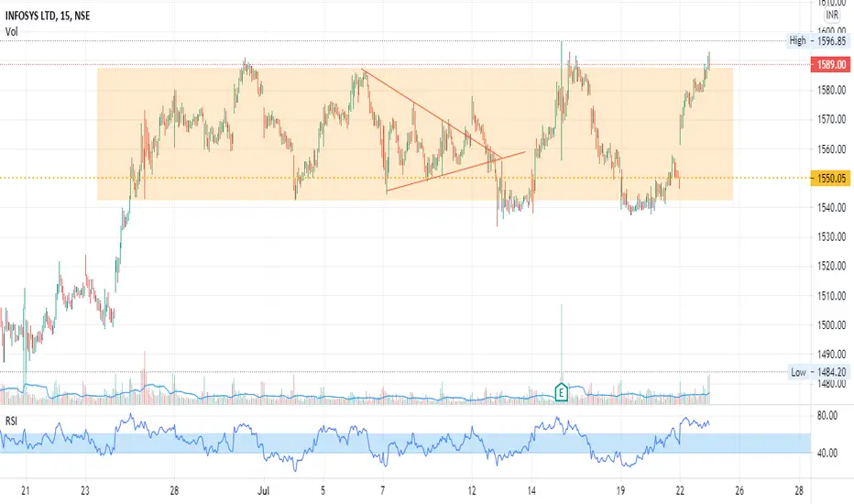Click the 28 date label on the right end
Viewport: 854px width, 504px height.
click(x=798, y=491)
